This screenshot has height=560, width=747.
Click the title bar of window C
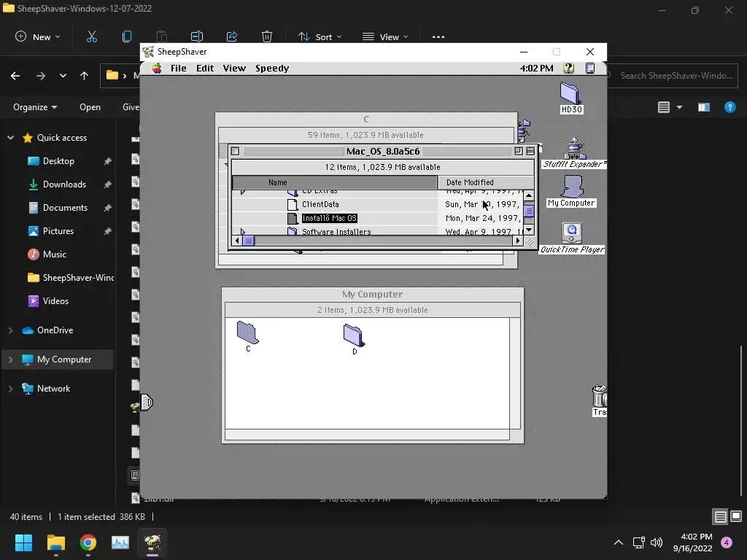point(366,119)
